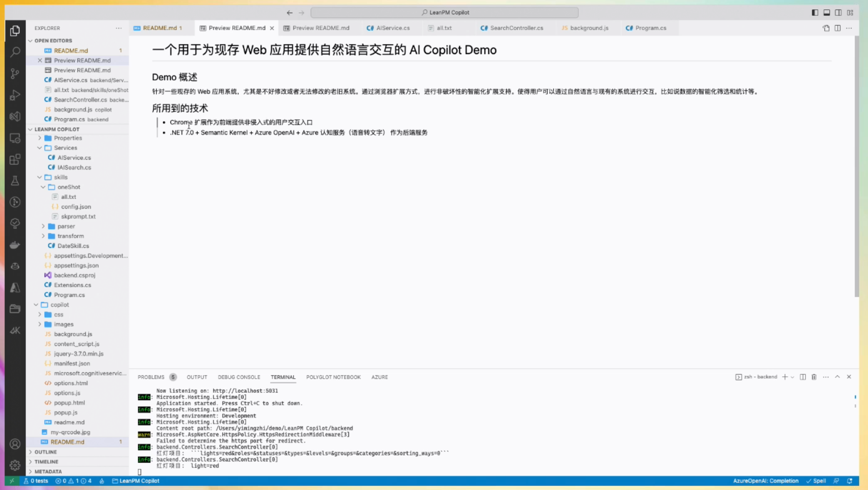Open the Manage gear menu
This screenshot has width=868, height=490.
point(15,465)
